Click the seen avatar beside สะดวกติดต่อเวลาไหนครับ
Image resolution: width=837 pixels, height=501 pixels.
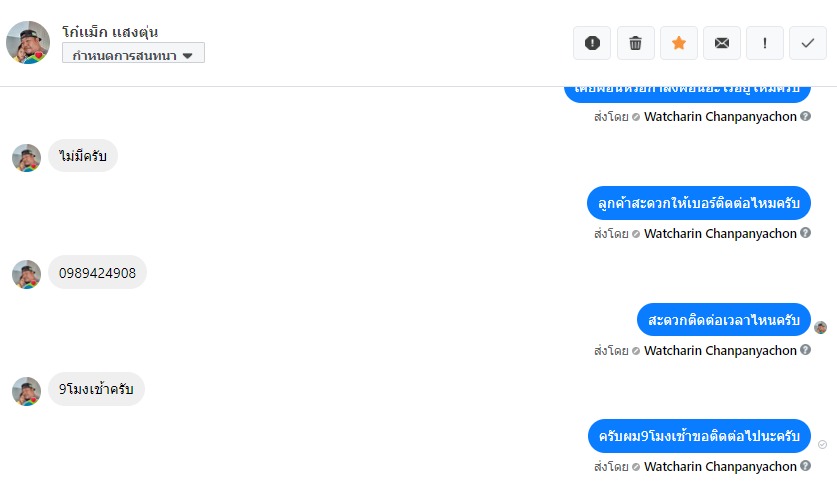coord(821,327)
